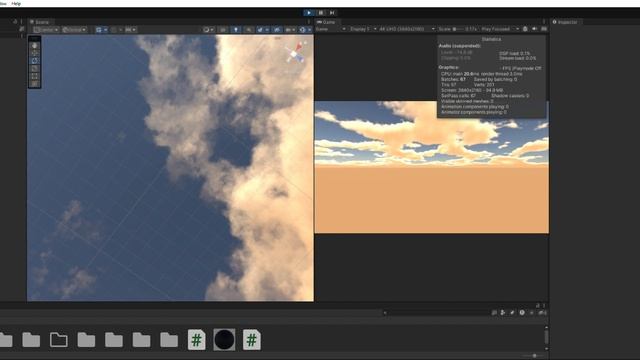Toggle Scene lighting lightbulb

(236, 30)
